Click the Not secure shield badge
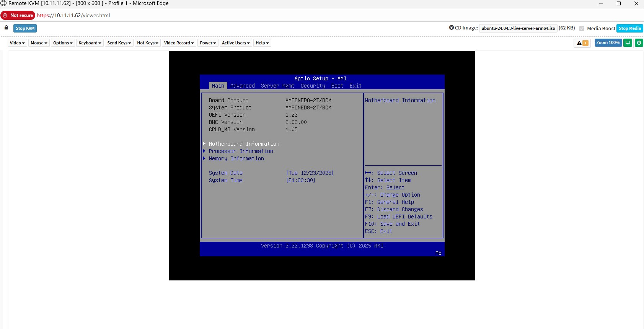Screen dimensions: 644x329 18,15
